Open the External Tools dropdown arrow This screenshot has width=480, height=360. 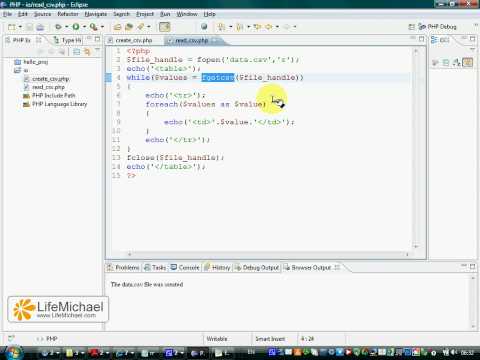102,27
